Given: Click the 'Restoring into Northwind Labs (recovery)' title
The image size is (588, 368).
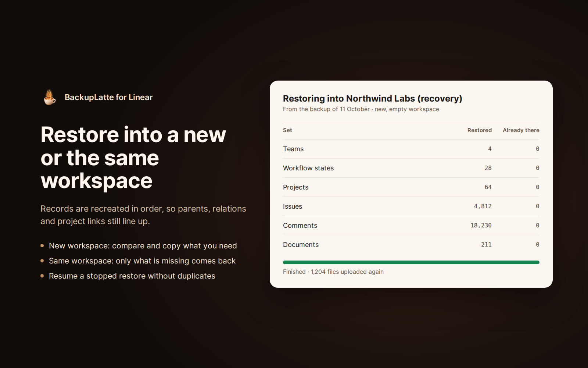Looking at the screenshot, I should [373, 99].
